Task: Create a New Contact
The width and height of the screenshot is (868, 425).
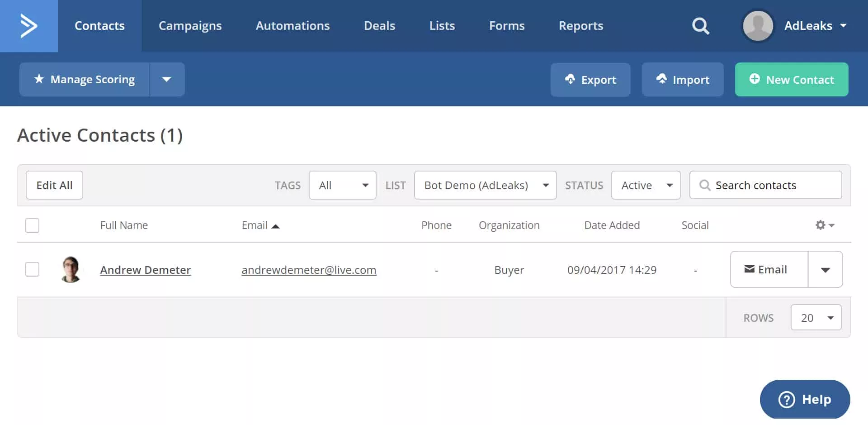Action: coord(792,80)
